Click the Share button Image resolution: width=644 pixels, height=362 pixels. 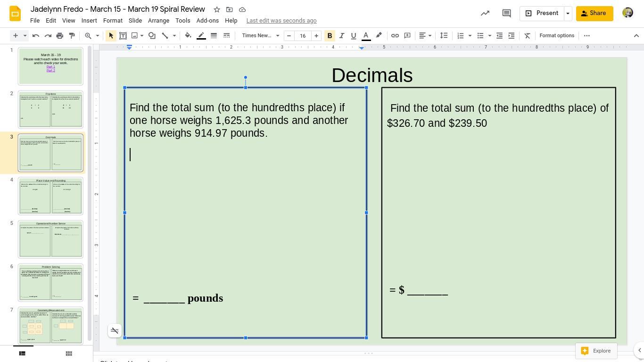(594, 13)
